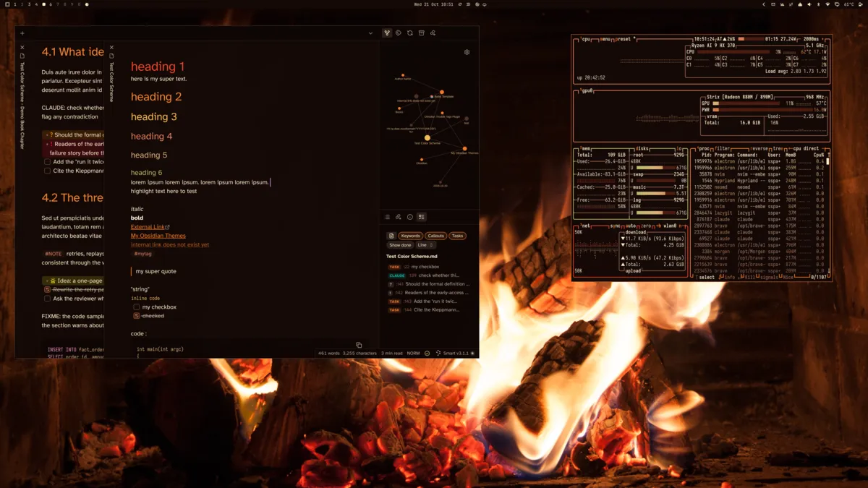
Task: Open the graph settings gear icon
Action: pos(467,52)
